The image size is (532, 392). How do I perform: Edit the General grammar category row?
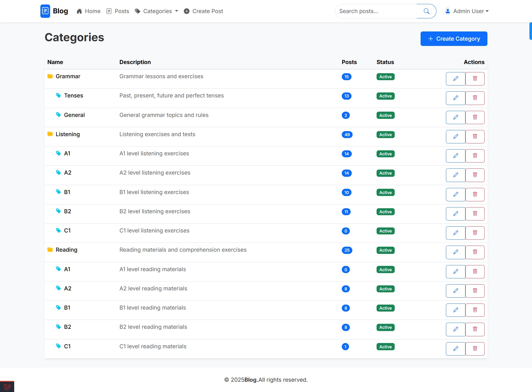(455, 117)
